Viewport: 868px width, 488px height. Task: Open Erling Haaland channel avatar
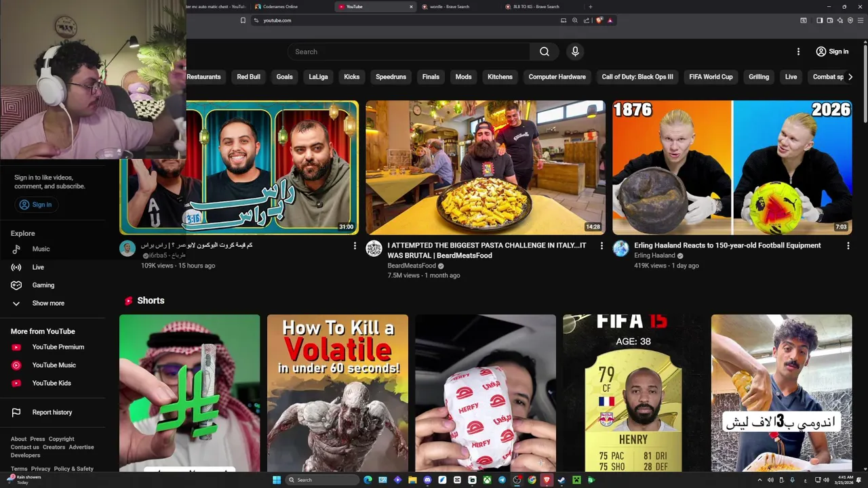(x=620, y=249)
